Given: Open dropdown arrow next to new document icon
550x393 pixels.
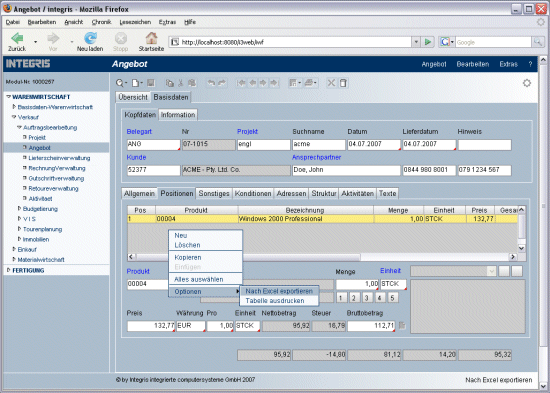Looking at the screenshot, I should click(141, 84).
